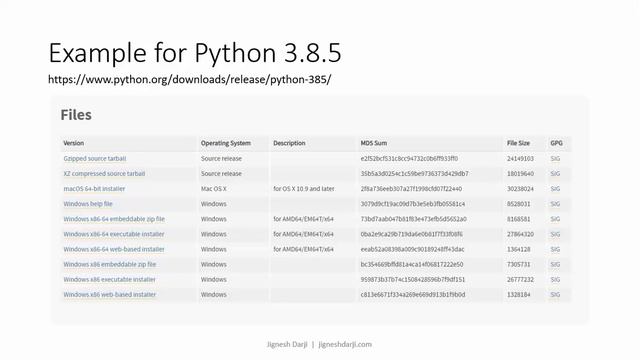This screenshot has width=640, height=360.
Task: Open SIG for Windows x86 executable installer
Action: click(555, 279)
